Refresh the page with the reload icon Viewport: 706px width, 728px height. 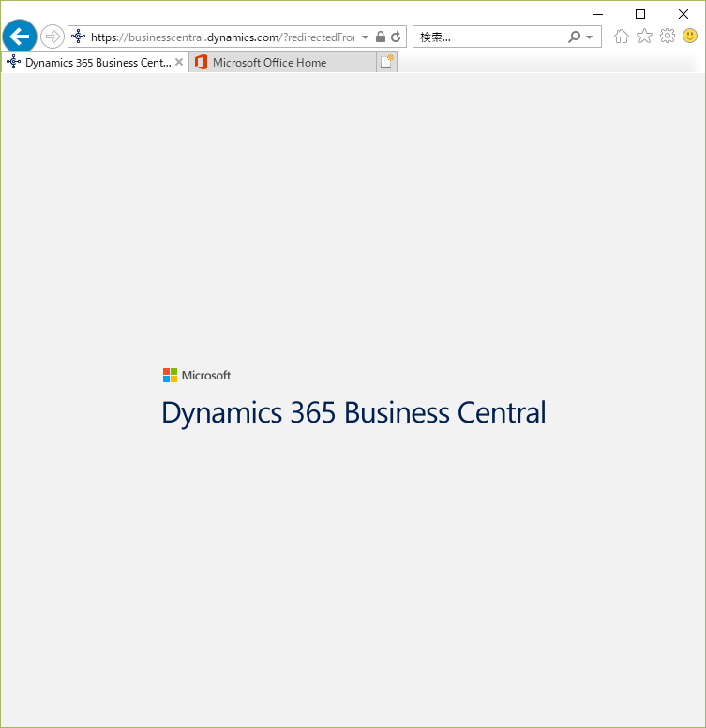click(x=396, y=37)
